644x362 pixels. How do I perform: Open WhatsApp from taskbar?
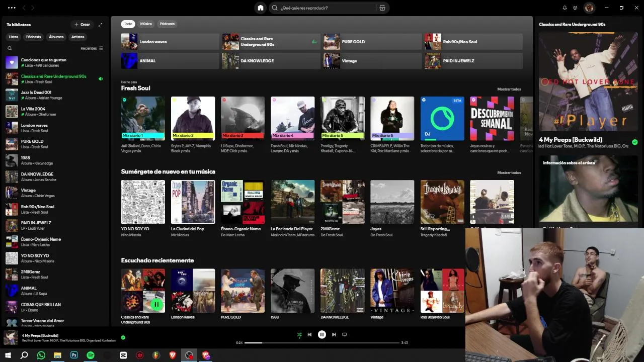click(x=41, y=355)
